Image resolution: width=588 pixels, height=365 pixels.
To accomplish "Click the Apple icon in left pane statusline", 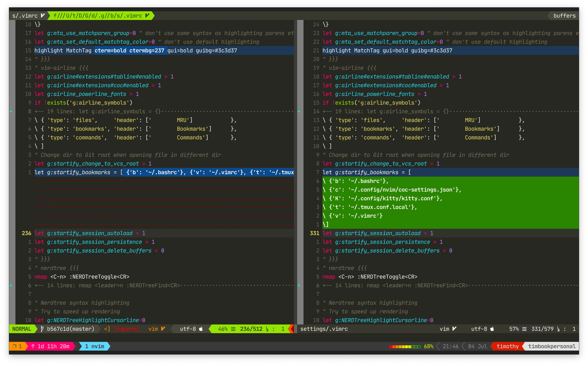I will (201, 329).
